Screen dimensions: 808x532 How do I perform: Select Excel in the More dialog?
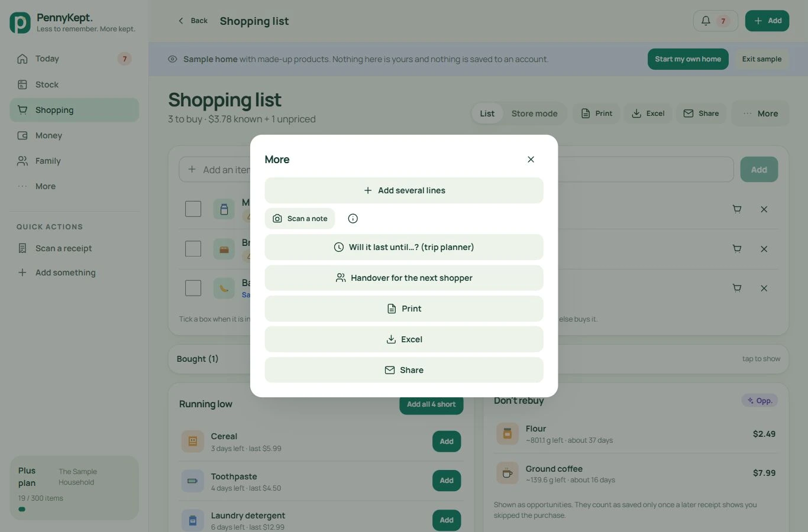point(404,339)
